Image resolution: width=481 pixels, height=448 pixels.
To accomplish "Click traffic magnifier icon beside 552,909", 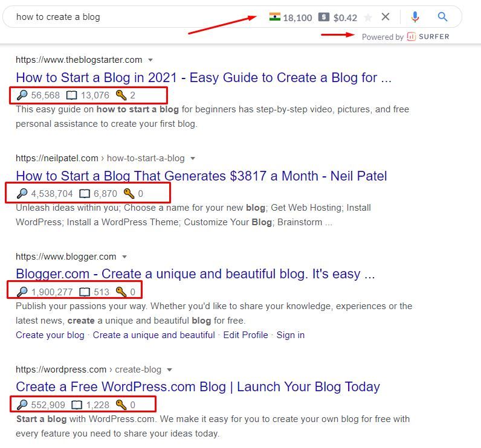I will pyautogui.click(x=22, y=405).
